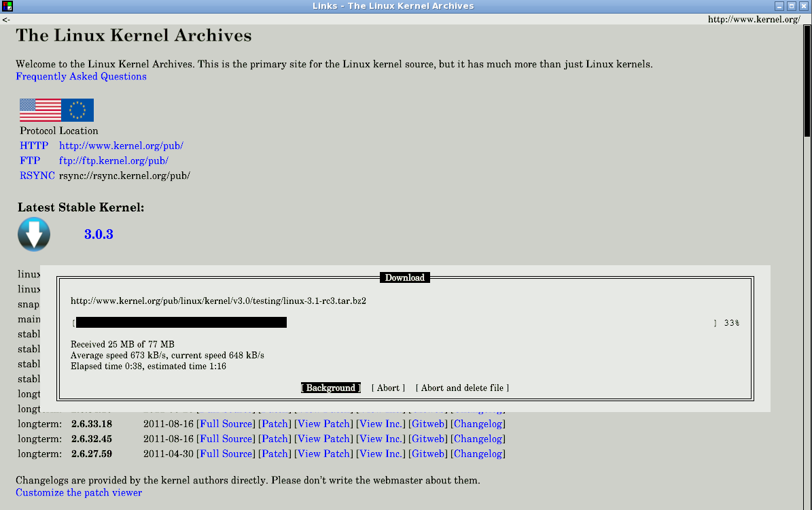The image size is (812, 510).
Task: Click 'Received 25 MB of 77 MB' text
Action: pyautogui.click(x=123, y=344)
